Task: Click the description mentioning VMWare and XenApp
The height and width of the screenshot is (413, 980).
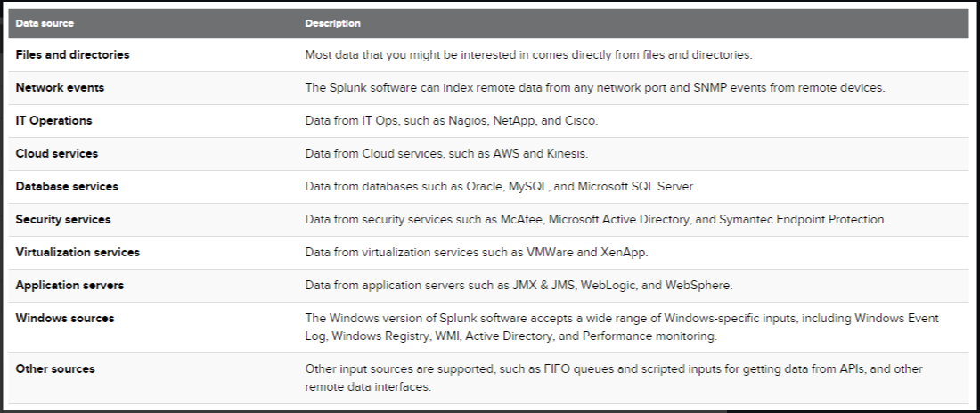Action: point(477,253)
